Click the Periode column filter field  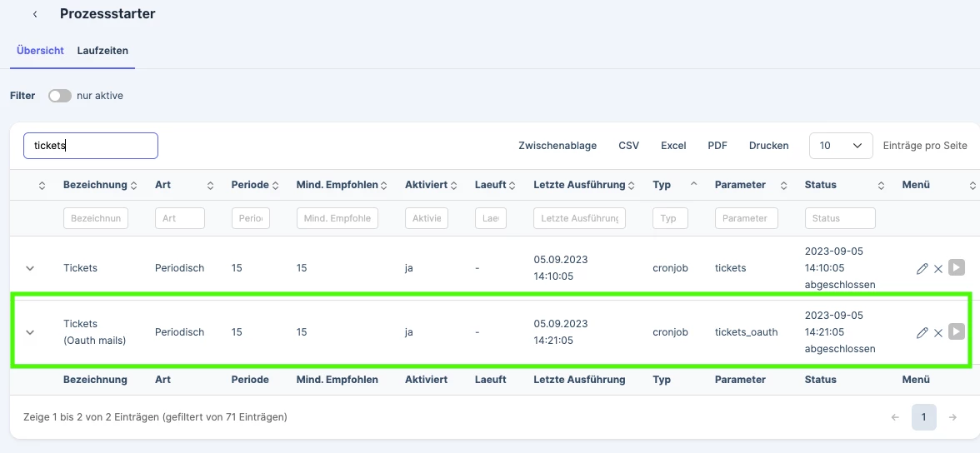tap(251, 218)
